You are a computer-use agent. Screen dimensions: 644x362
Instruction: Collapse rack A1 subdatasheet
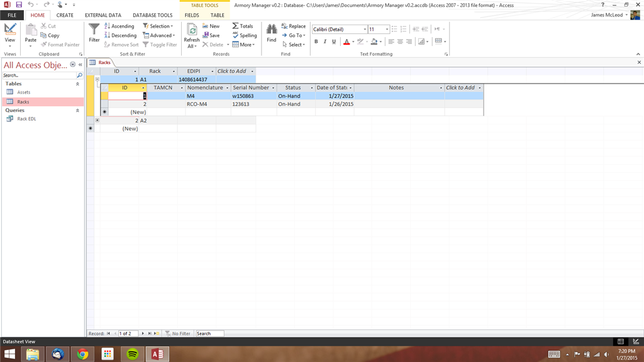point(97,79)
